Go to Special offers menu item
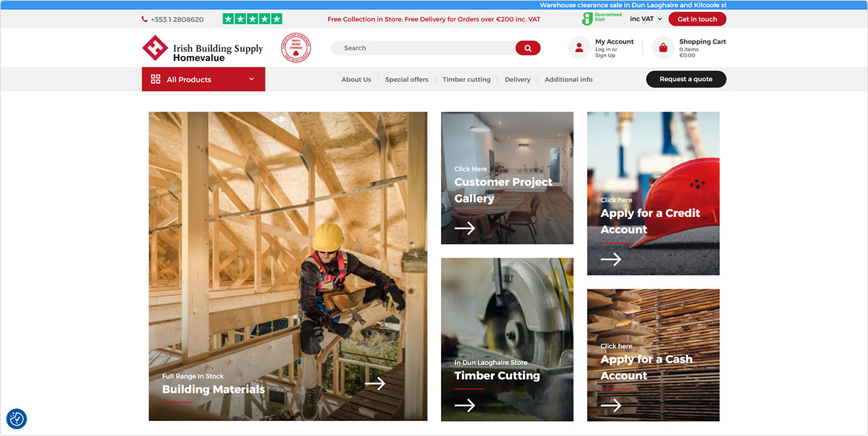Screen dimensions: 868x436 406,80
